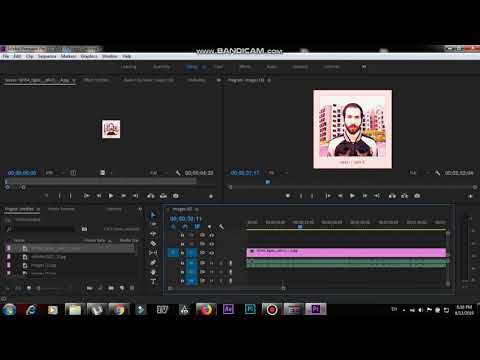Toggle V1 track output eye
Screen dimensions: 480x360
(x=211, y=253)
